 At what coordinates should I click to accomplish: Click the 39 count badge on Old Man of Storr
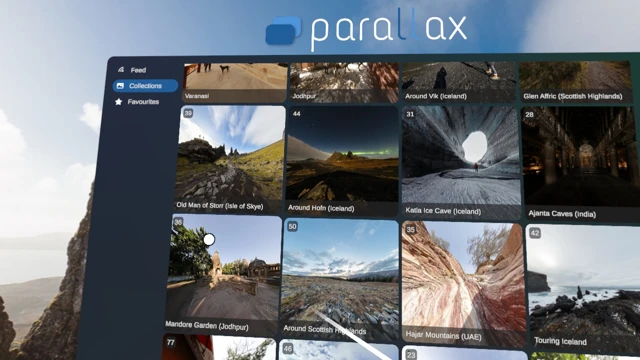pos(188,113)
